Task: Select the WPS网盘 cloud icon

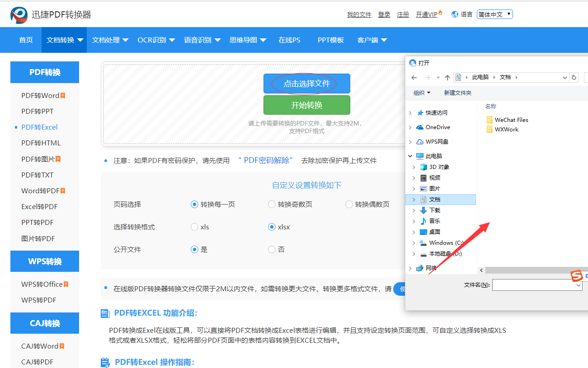Action: tap(420, 142)
